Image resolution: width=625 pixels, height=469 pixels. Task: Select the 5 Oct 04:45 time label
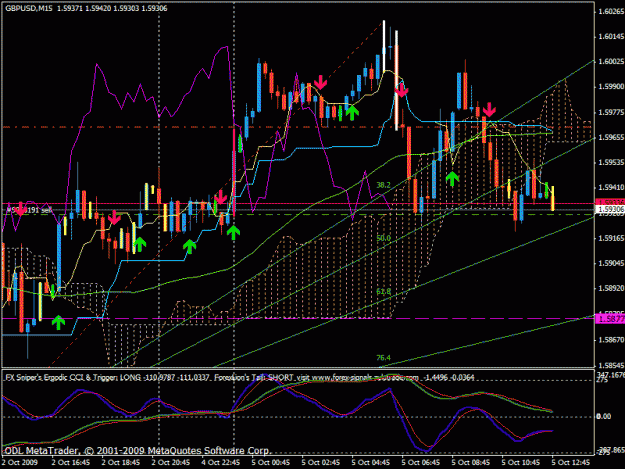pos(371,462)
